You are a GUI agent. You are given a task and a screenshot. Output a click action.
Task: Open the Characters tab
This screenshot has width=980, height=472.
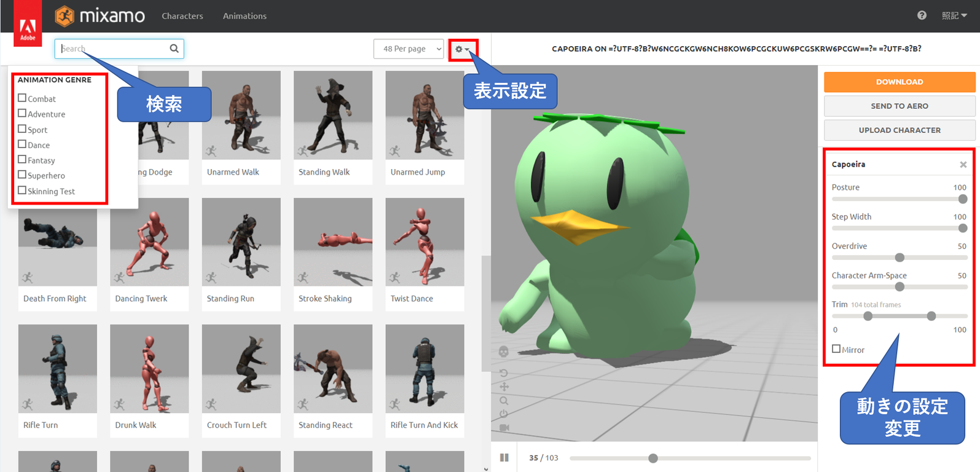click(182, 16)
